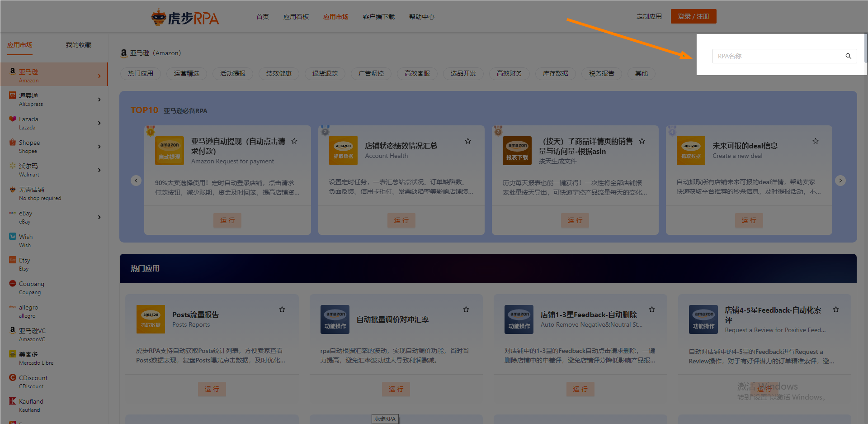This screenshot has width=868, height=424.
Task: Click the 报表下载 amazon app icon
Action: click(517, 151)
